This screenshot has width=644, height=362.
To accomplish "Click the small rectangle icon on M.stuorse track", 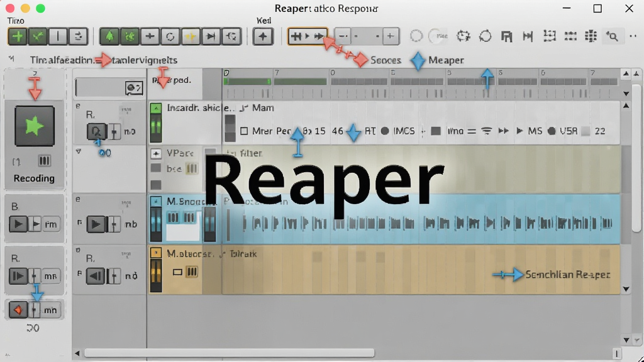I will (x=177, y=271).
